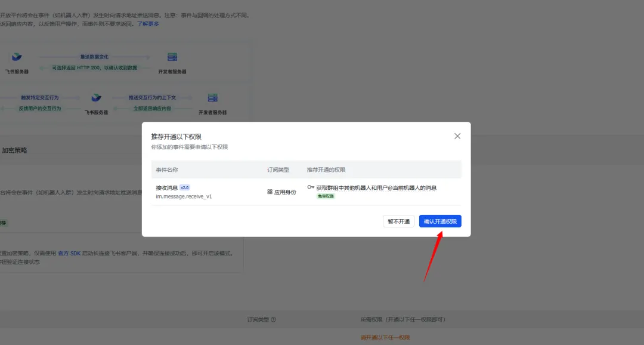Click the key icon before permission description
The width and height of the screenshot is (644, 345).
click(x=311, y=187)
